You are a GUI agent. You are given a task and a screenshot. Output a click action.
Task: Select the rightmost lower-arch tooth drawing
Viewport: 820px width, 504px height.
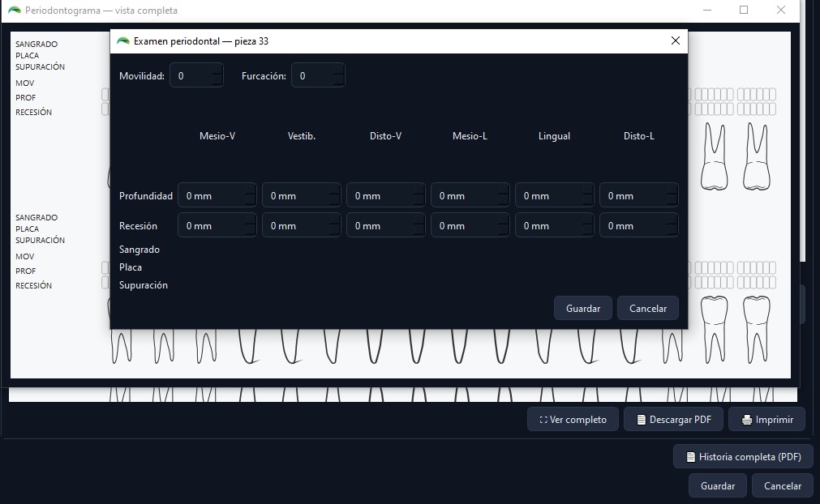pyautogui.click(x=756, y=330)
